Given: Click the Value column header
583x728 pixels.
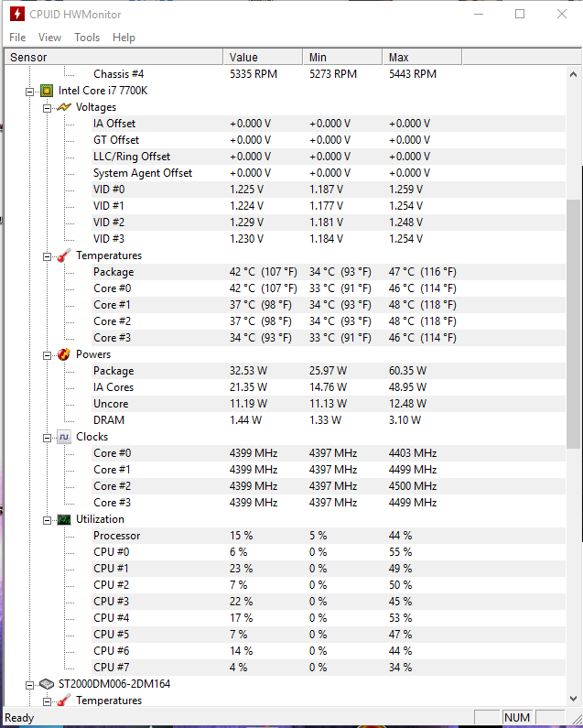Looking at the screenshot, I should (263, 57).
